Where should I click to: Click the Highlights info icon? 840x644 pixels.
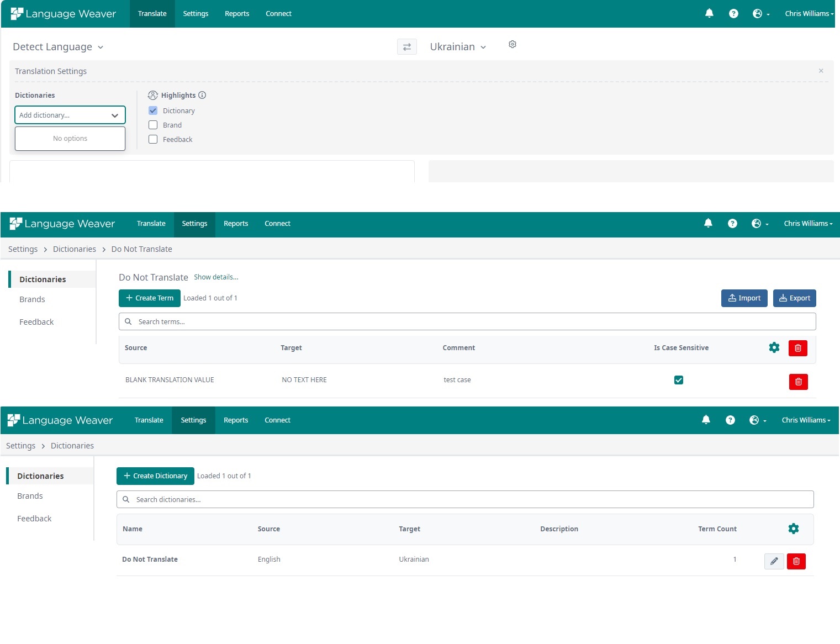pos(202,95)
